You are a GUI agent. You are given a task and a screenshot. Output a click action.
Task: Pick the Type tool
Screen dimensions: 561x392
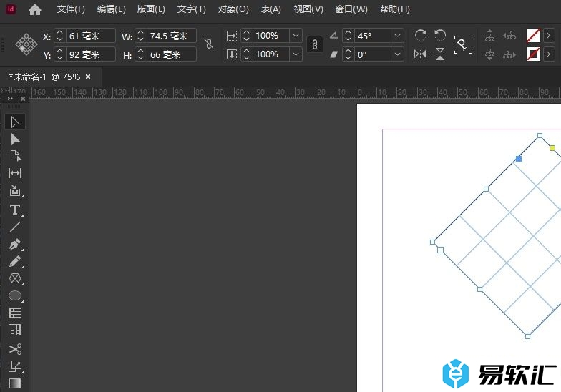(x=15, y=210)
